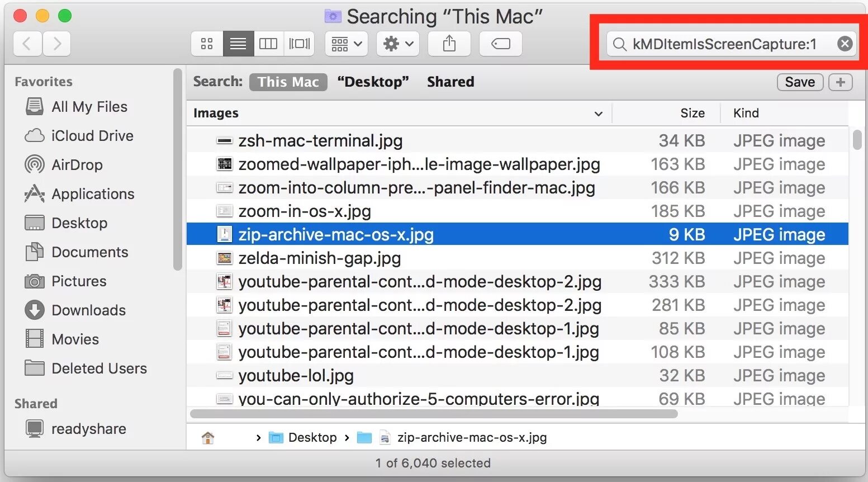This screenshot has height=482, width=868.
Task: Click the Movies filmstrip icon
Action: tap(35, 339)
